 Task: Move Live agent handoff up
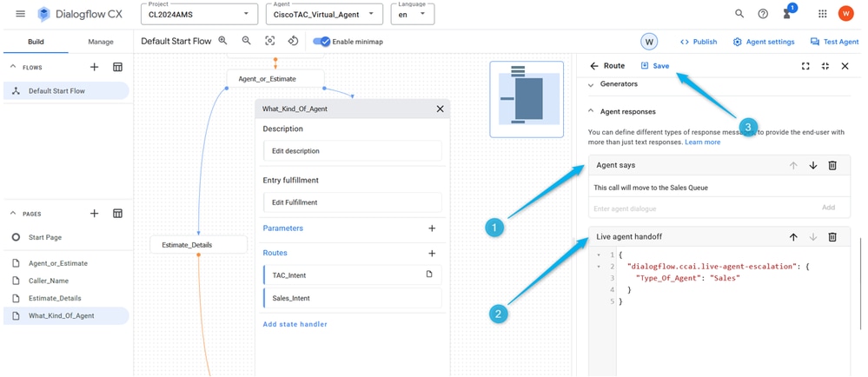(793, 237)
